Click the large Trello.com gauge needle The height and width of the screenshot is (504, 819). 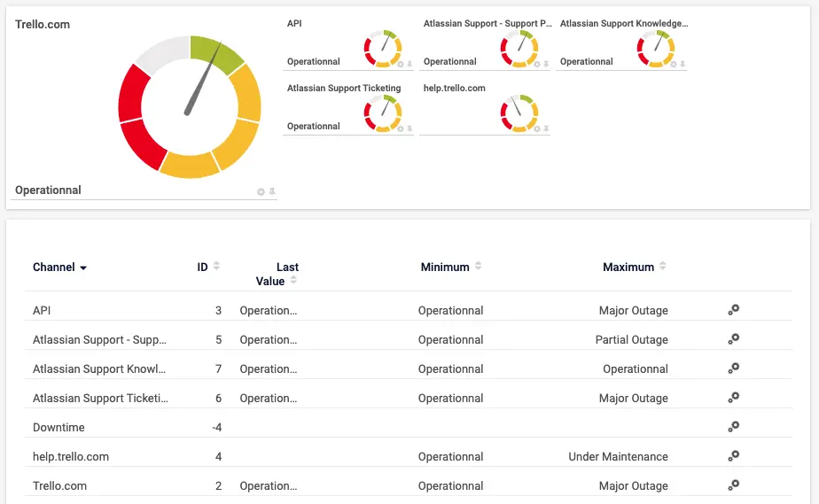200,92
